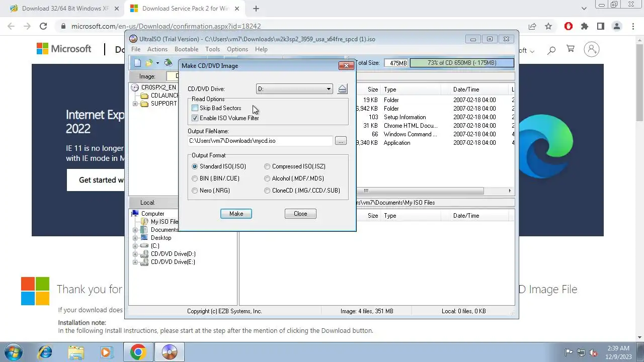Select the Setup Information file row
Screen dimensions: 644x362
click(x=435, y=117)
